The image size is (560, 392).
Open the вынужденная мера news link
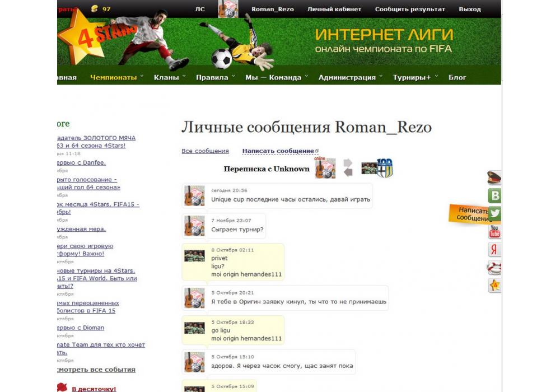pos(81,229)
